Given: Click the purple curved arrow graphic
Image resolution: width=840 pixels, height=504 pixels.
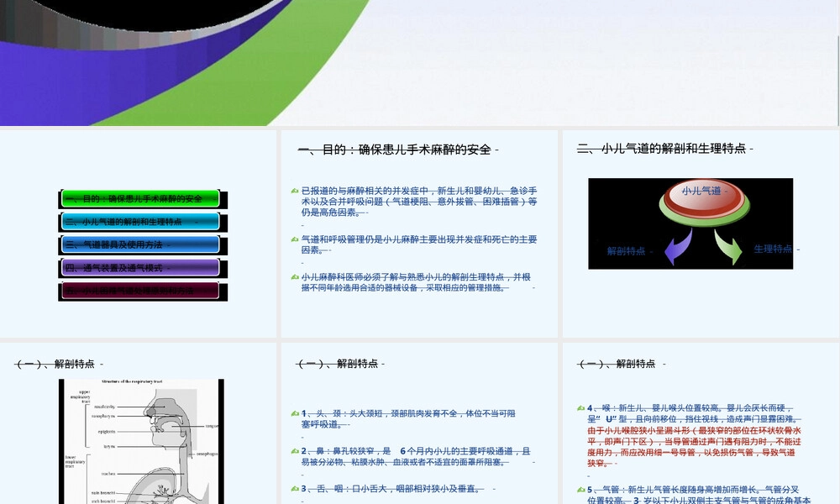Looking at the screenshot, I should pos(678,247).
